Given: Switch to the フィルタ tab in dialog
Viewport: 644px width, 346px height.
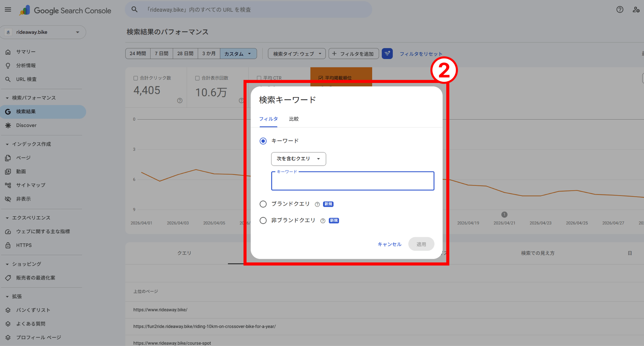Looking at the screenshot, I should pyautogui.click(x=268, y=119).
